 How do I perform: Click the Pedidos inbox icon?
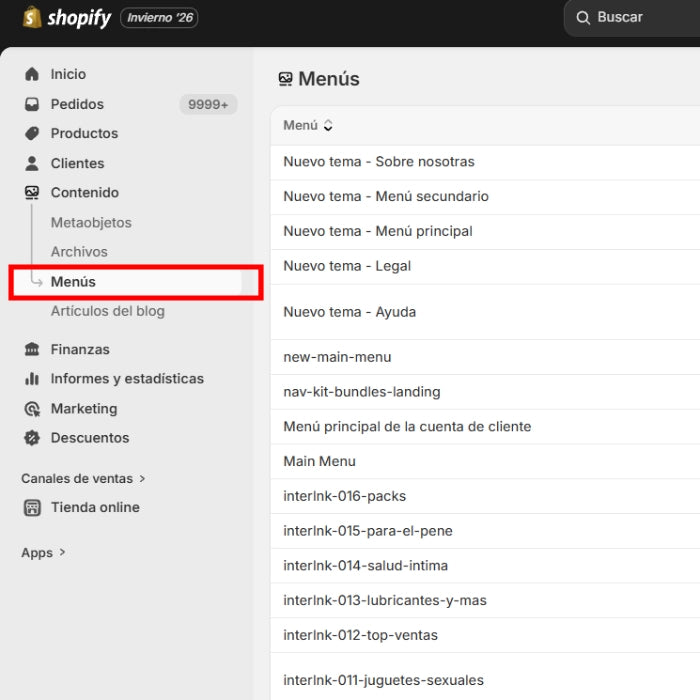(x=32, y=104)
